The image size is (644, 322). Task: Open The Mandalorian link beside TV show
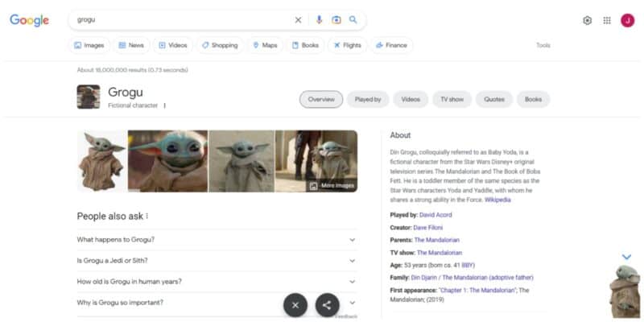point(440,253)
